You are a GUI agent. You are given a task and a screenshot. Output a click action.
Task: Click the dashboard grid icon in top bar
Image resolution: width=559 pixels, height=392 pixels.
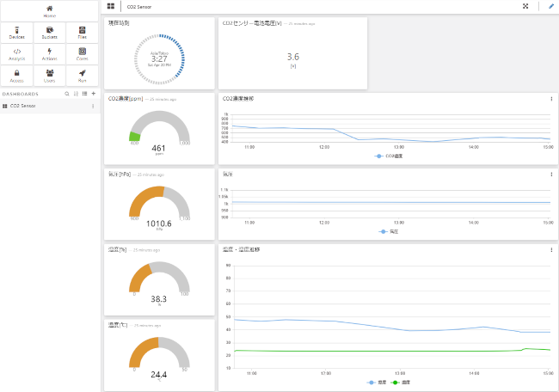pos(111,6)
